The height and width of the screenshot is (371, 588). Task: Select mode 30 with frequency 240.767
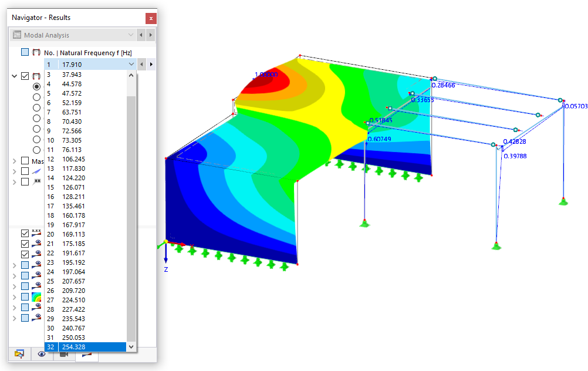(x=86, y=328)
